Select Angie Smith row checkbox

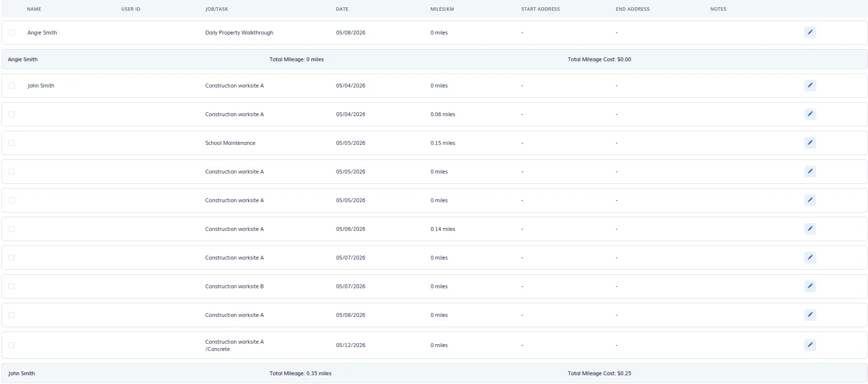tap(12, 33)
